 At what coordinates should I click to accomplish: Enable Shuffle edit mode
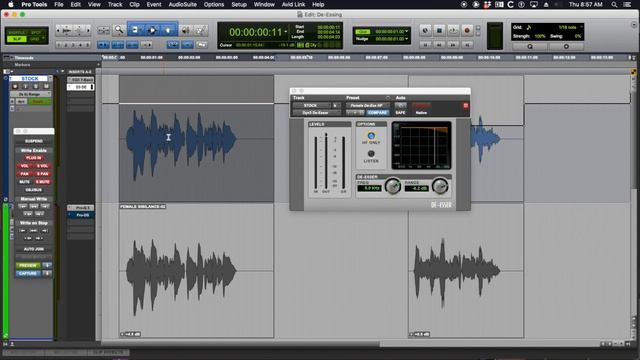(17, 32)
